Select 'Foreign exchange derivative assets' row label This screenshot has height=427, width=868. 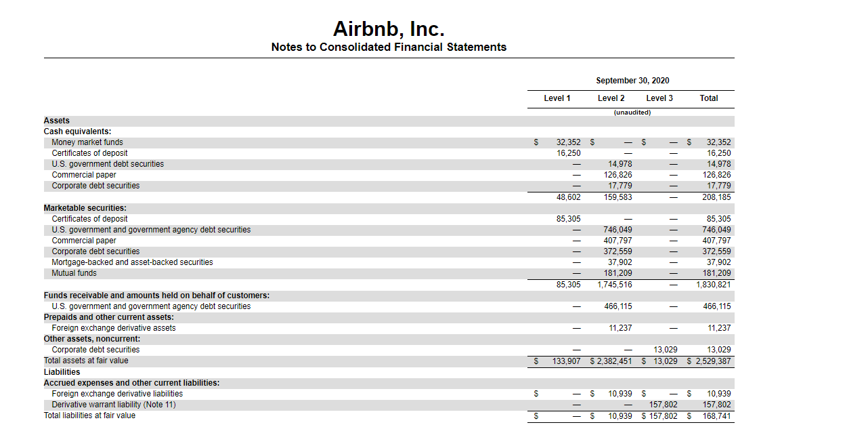tap(114, 328)
